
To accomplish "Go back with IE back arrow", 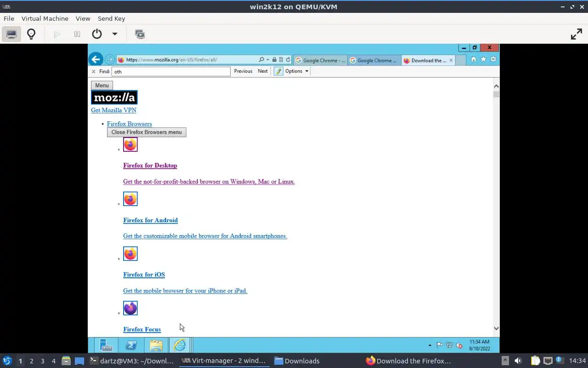I will pos(96,59).
